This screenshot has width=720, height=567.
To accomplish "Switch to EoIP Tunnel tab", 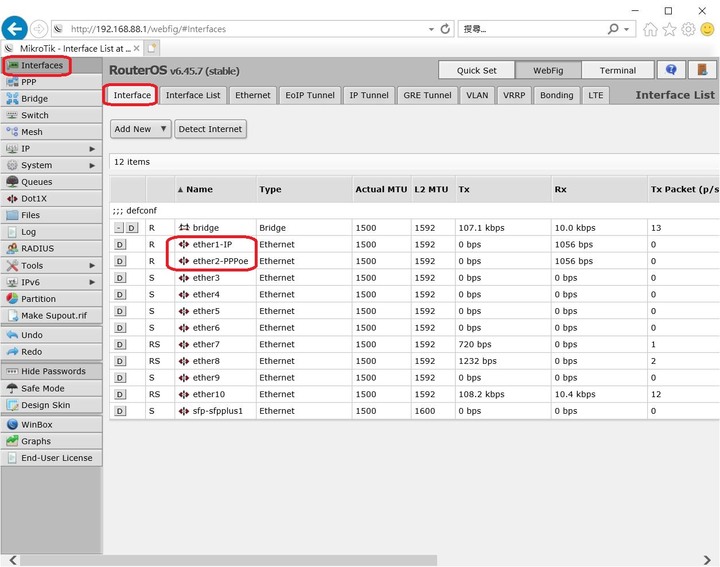I will coord(310,95).
